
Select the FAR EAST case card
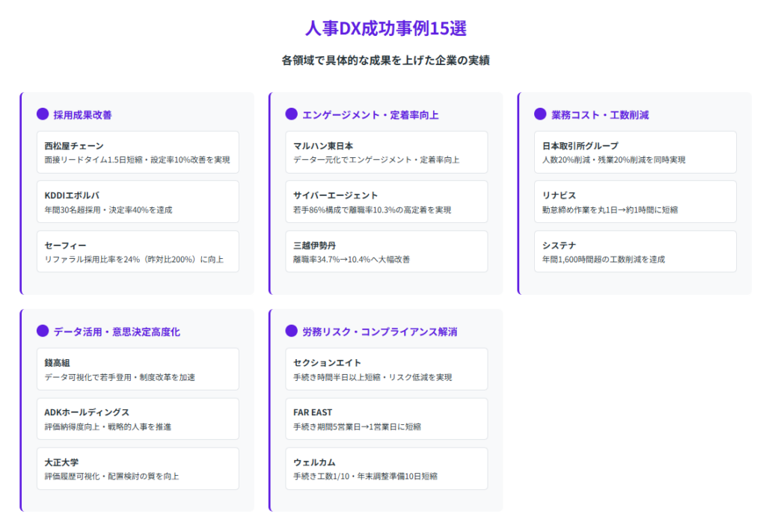[x=386, y=419]
